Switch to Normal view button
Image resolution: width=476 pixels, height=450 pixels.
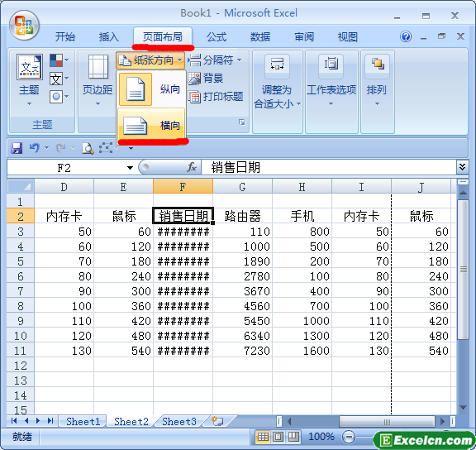[263, 437]
